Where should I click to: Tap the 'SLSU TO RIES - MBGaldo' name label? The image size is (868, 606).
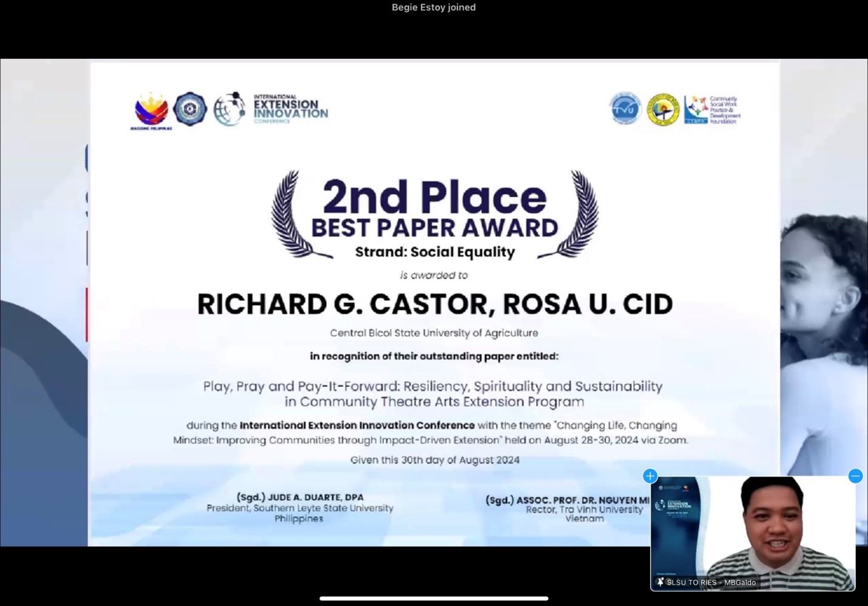tap(711, 582)
